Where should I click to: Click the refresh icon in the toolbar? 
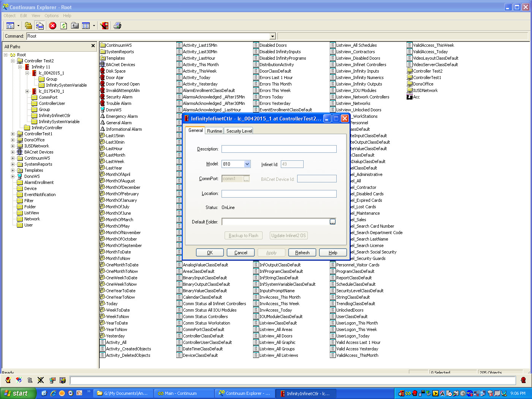pos(64,25)
